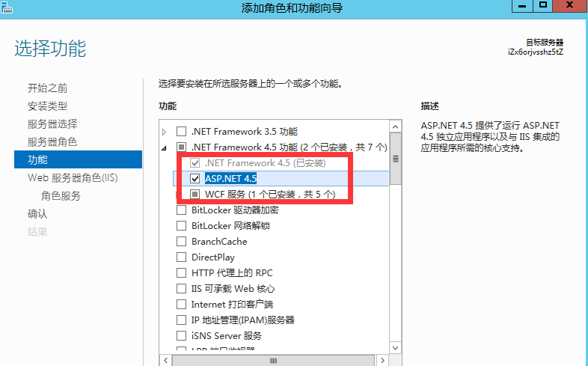The height and width of the screenshot is (366, 588).
Task: Click the 描述 heading
Action: (x=429, y=106)
